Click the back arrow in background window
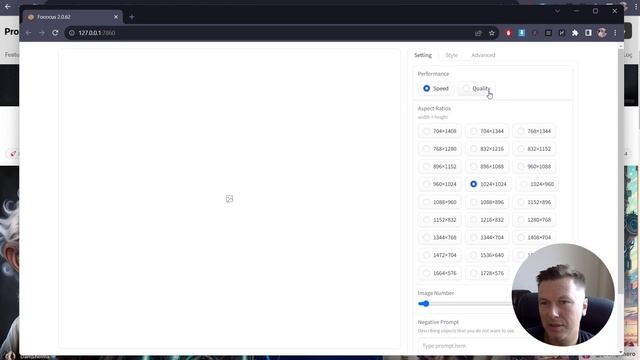This screenshot has width=640, height=360. pos(8,7)
